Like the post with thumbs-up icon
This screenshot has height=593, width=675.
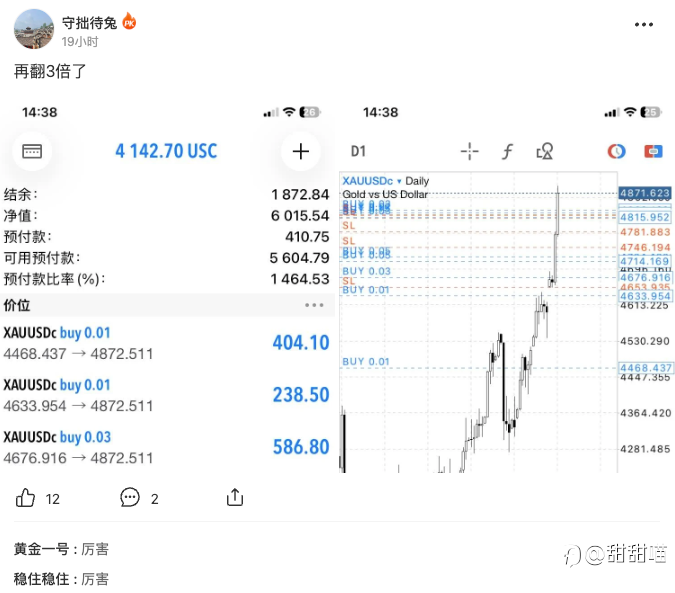click(x=27, y=497)
